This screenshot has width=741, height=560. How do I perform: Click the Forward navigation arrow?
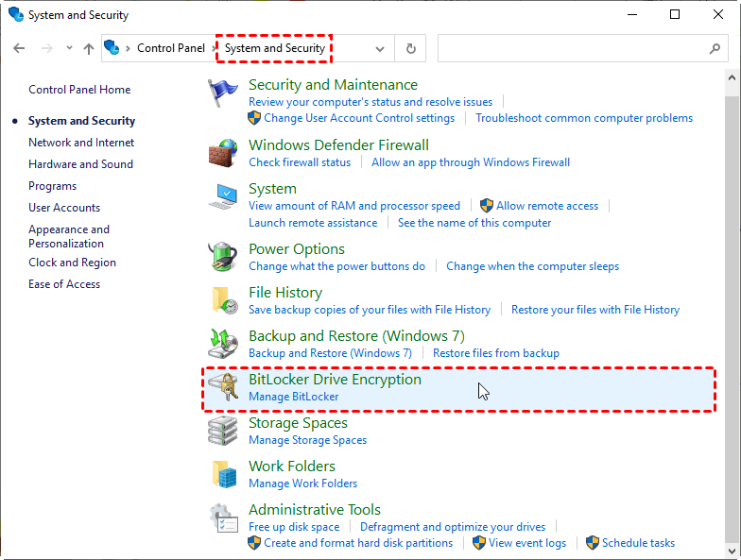click(47, 48)
